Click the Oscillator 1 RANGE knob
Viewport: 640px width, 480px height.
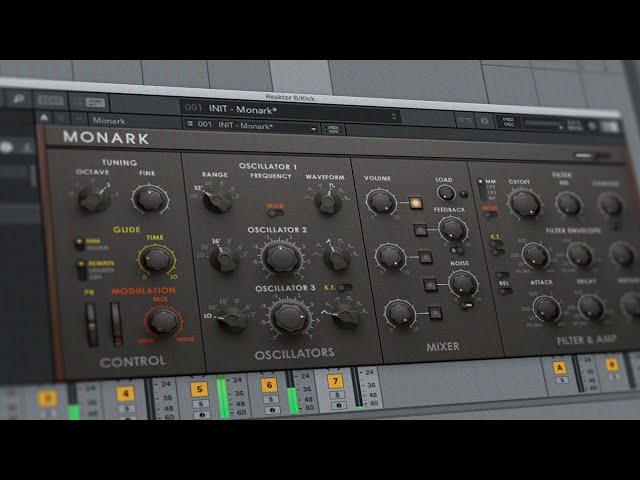[x=217, y=200]
